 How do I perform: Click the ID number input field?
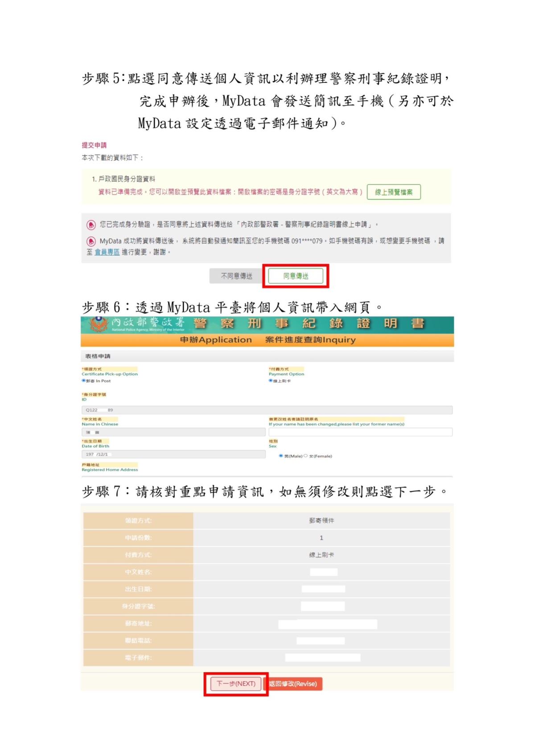tap(267, 410)
